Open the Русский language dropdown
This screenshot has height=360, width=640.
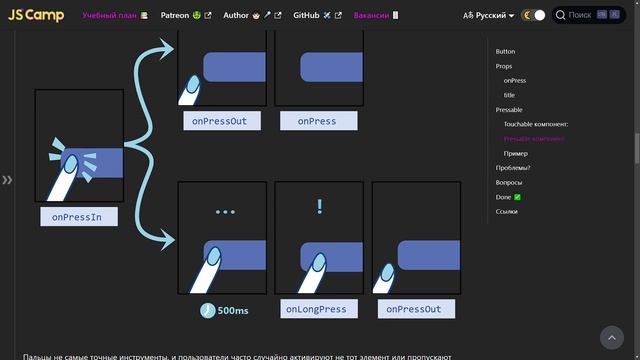tap(488, 16)
